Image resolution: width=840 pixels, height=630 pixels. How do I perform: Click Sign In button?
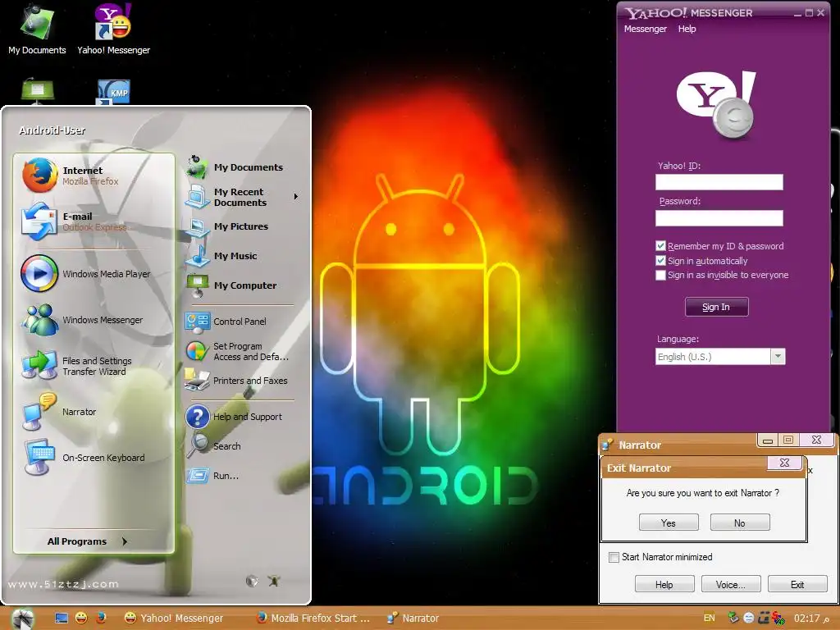point(716,307)
